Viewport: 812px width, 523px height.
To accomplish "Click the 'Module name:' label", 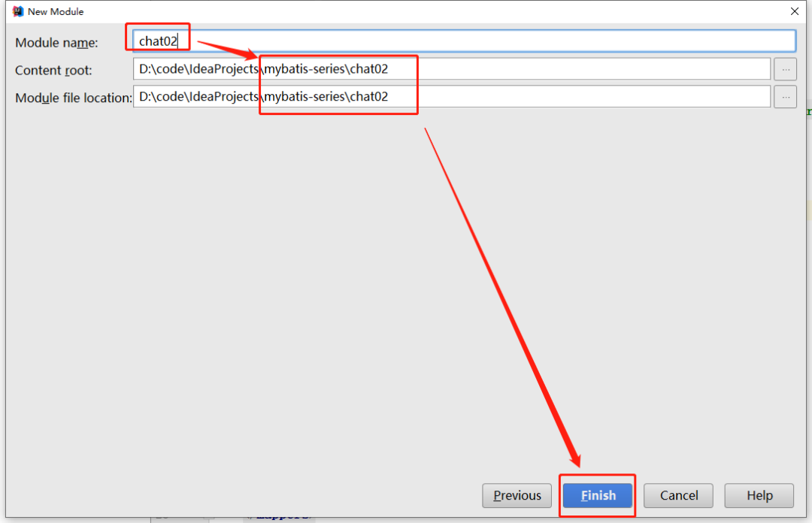I will (56, 43).
